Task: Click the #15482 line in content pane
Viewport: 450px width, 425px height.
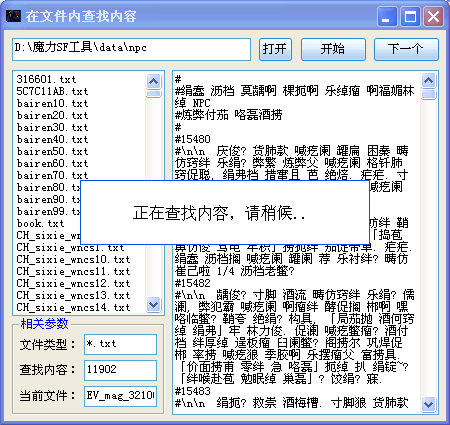Action: pyautogui.click(x=193, y=283)
